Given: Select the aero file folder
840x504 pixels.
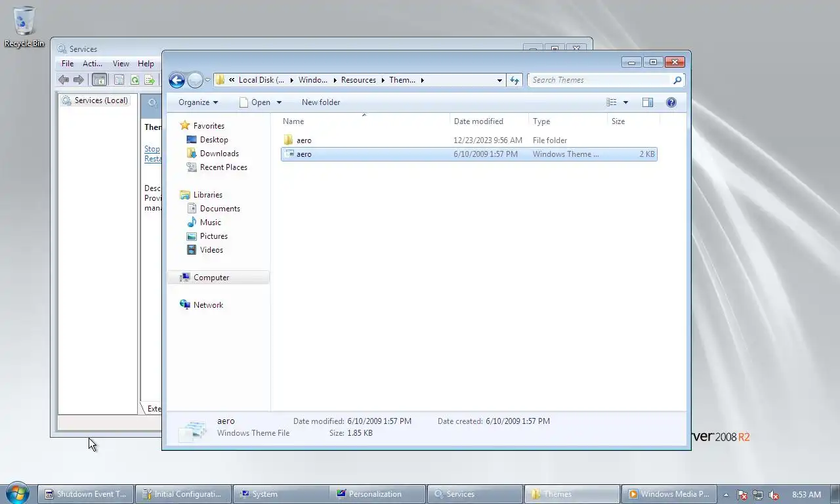Looking at the screenshot, I should point(469,140).
